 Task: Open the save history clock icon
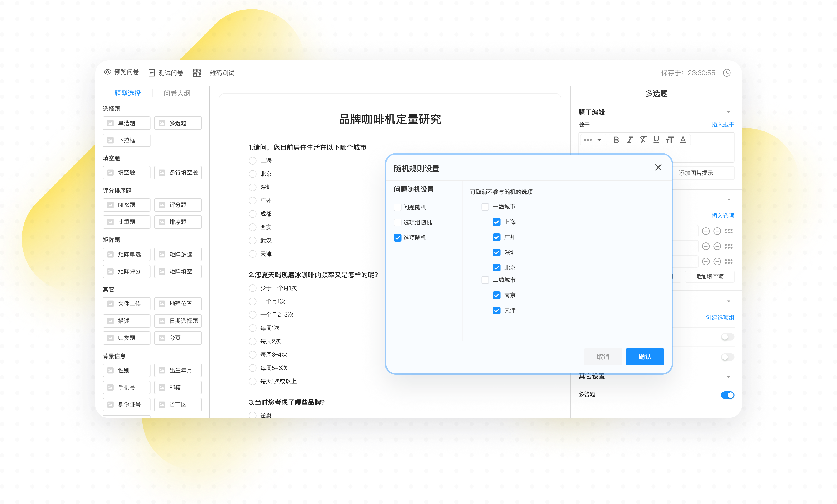[x=726, y=73]
